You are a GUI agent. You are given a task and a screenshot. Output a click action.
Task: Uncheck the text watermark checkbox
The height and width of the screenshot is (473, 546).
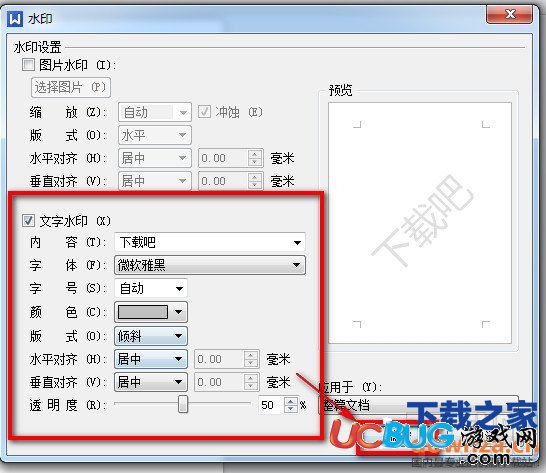click(x=28, y=220)
